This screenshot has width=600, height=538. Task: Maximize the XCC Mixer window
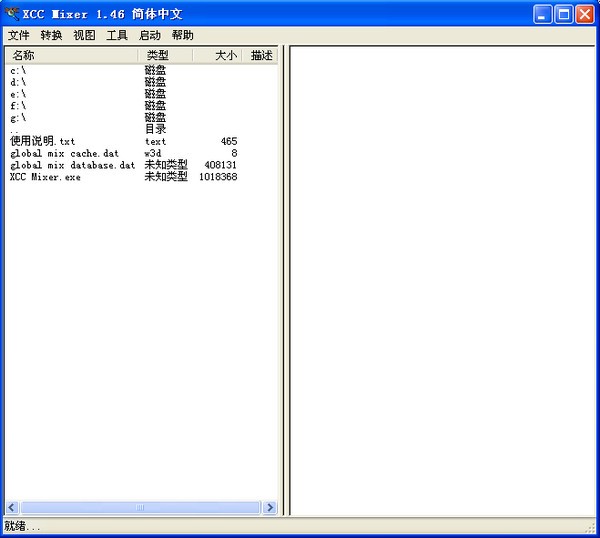point(564,15)
